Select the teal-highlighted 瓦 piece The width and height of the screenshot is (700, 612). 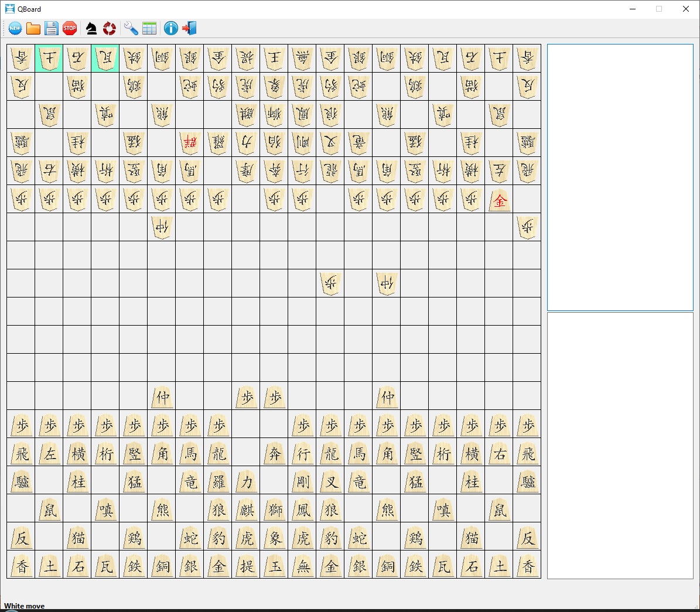[x=105, y=58]
